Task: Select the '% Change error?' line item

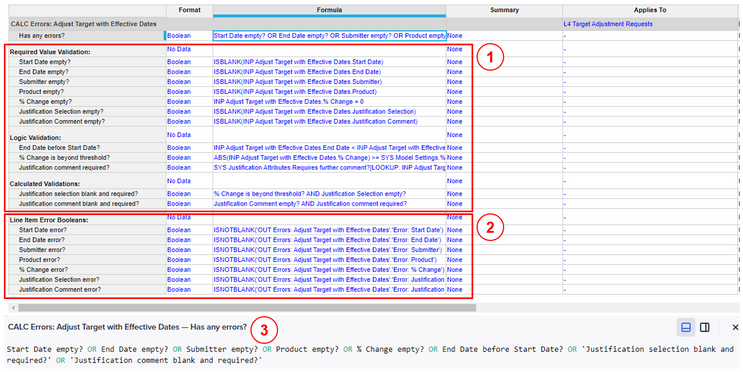Action: click(44, 270)
